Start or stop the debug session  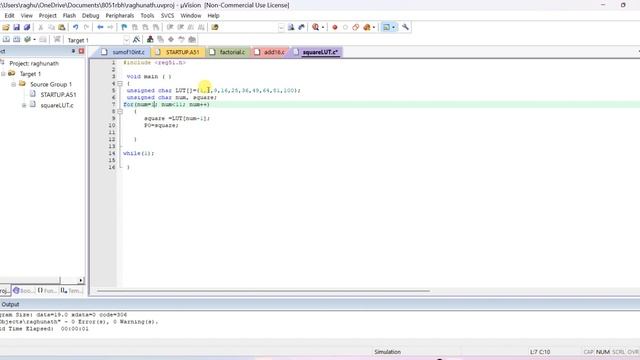click(316, 27)
